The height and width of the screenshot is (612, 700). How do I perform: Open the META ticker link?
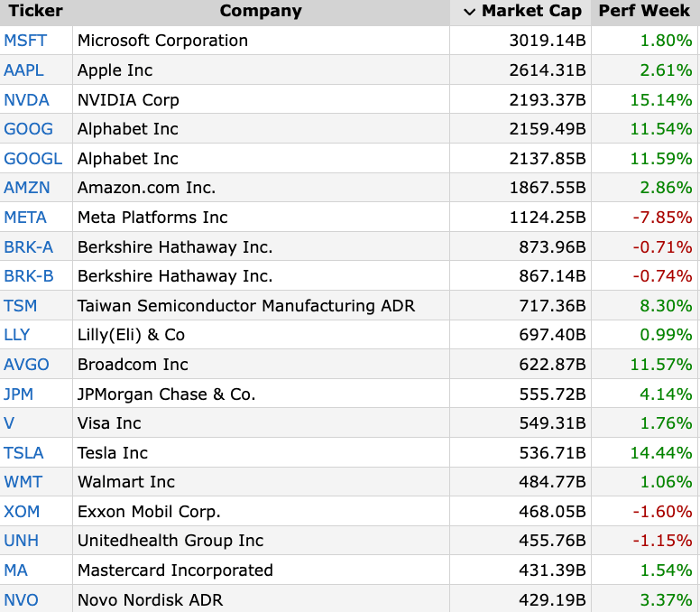click(x=25, y=218)
